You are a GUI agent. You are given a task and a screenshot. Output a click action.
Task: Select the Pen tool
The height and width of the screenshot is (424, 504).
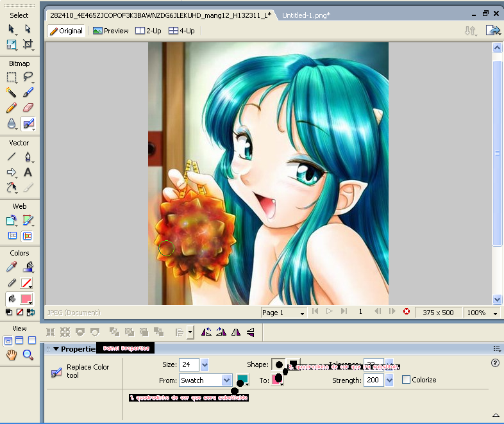(28, 157)
